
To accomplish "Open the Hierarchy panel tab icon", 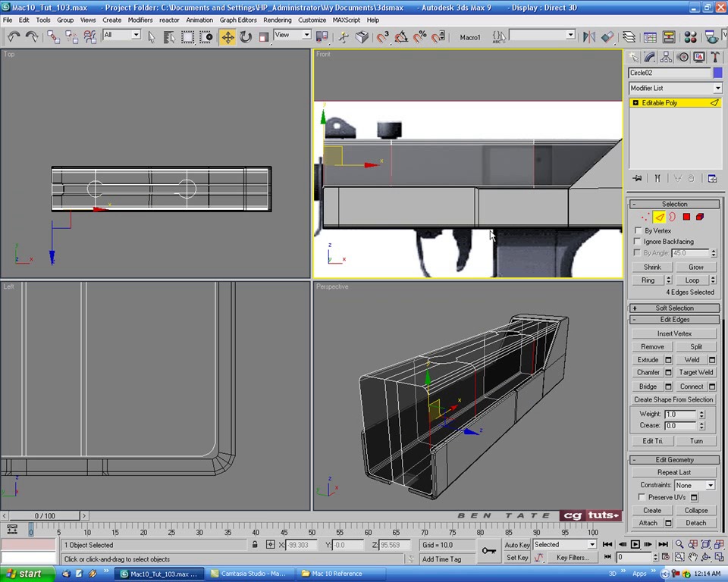I will click(666, 57).
